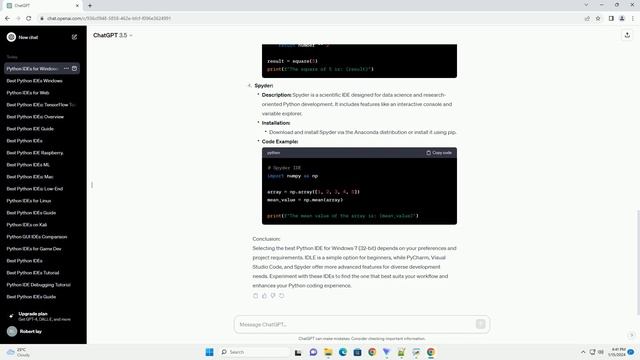Give thumbs up to the response
The width and height of the screenshot is (640, 360).
(264, 296)
